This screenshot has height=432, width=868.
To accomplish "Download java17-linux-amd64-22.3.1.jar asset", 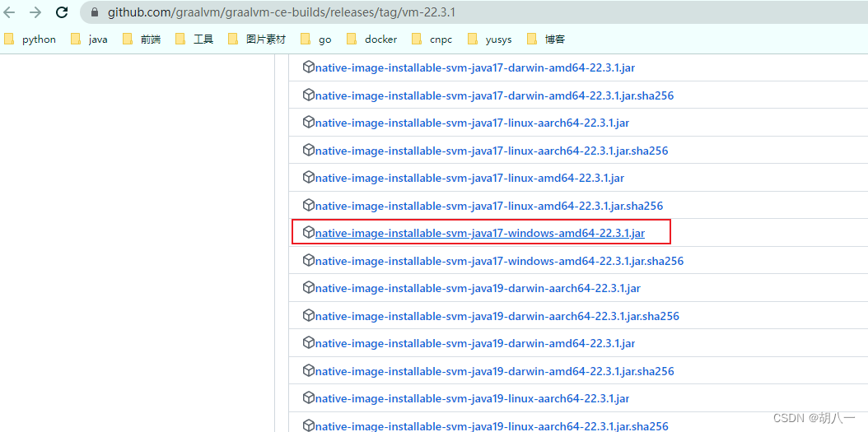I will click(x=469, y=178).
